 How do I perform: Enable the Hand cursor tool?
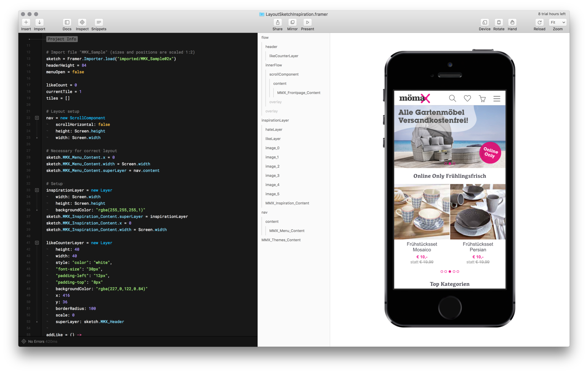click(512, 22)
